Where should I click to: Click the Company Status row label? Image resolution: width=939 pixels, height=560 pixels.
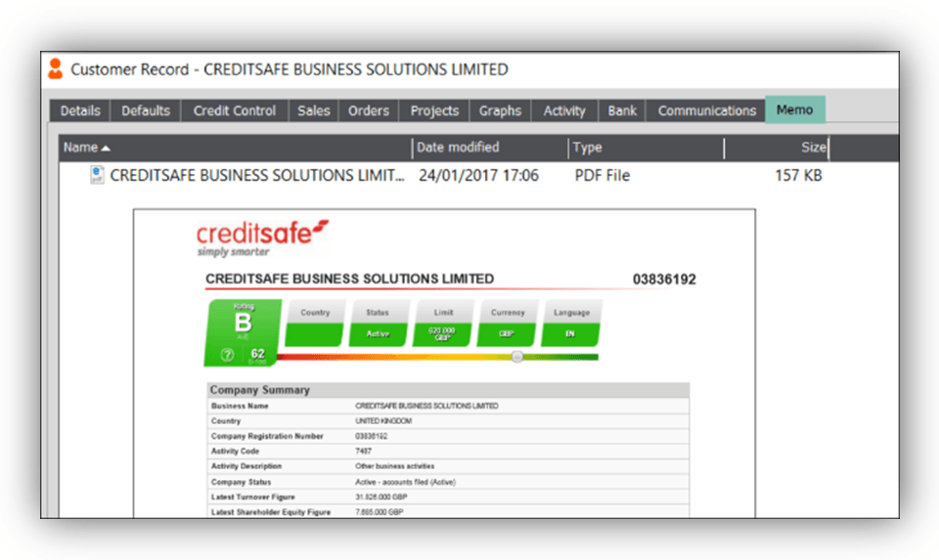241,482
